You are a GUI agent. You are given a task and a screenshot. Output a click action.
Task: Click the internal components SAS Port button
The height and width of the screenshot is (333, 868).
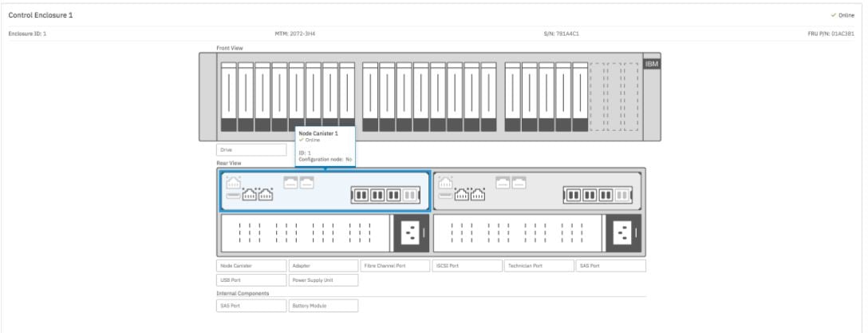pyautogui.click(x=251, y=305)
